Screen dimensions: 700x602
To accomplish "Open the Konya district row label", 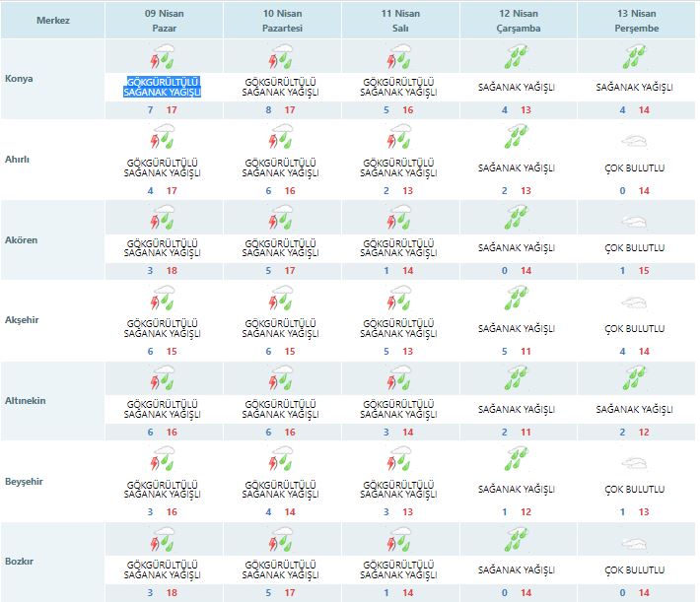I will click(x=20, y=78).
